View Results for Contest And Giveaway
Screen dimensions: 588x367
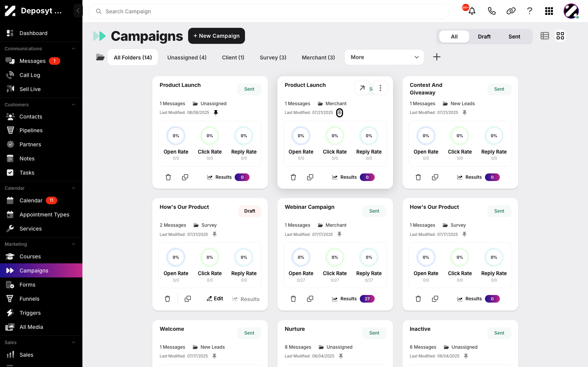(478, 177)
